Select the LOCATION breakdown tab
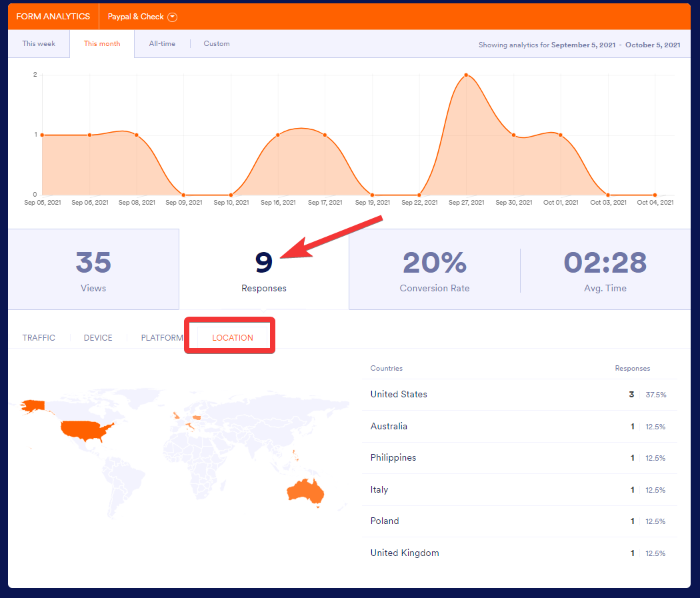The height and width of the screenshot is (598, 700). pos(233,338)
